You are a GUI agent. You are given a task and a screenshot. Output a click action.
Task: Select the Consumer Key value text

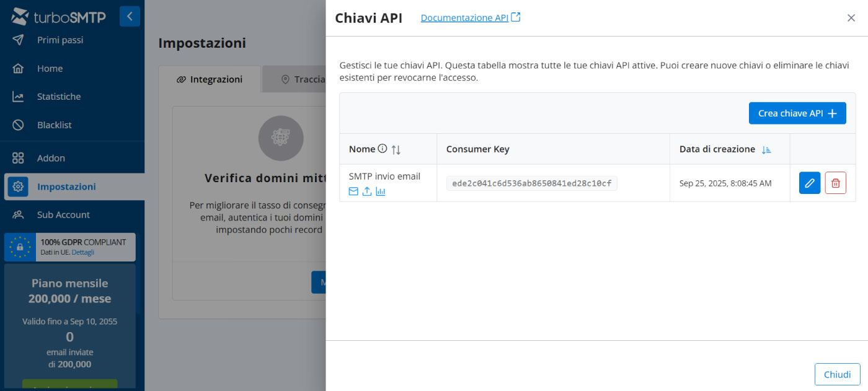coord(531,183)
